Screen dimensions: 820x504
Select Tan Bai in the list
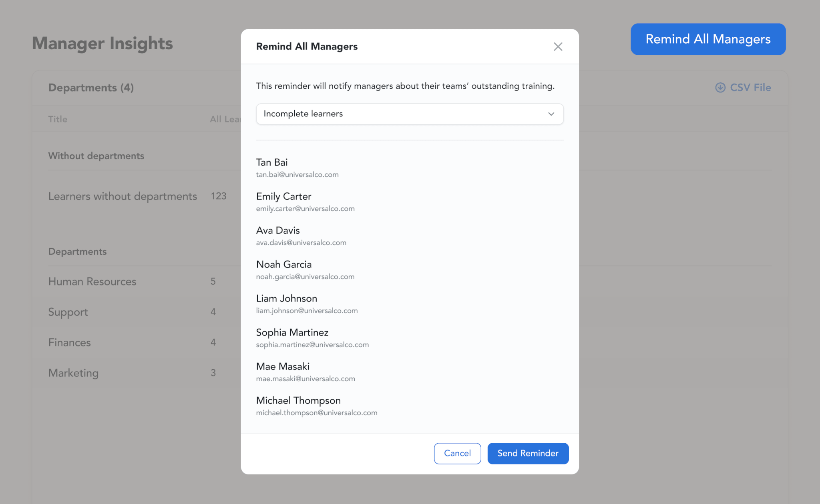pos(272,162)
